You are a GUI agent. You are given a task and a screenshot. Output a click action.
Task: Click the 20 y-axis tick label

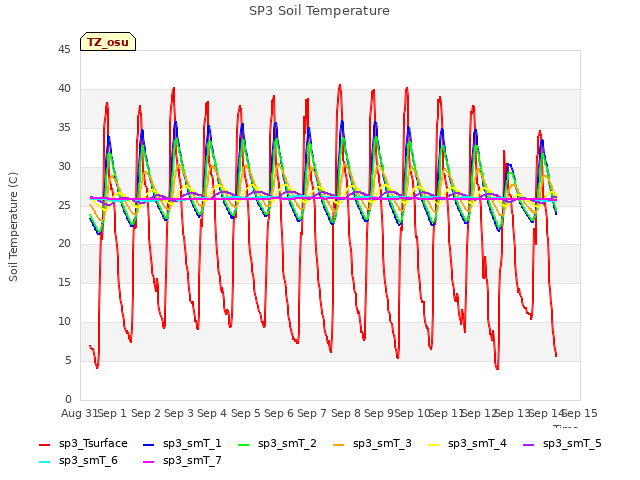click(64, 244)
